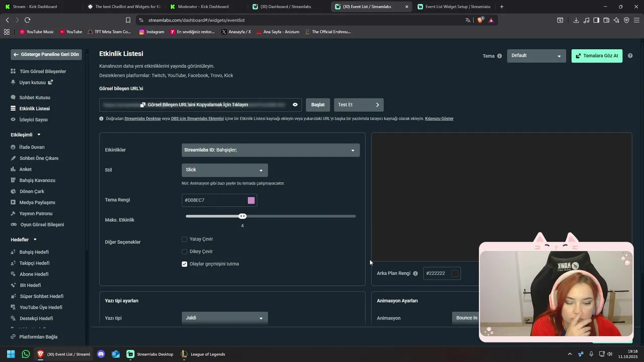The image size is (644, 362).
Task: Click Gösterge Paneline Geri Dön button
Action: pos(46,54)
